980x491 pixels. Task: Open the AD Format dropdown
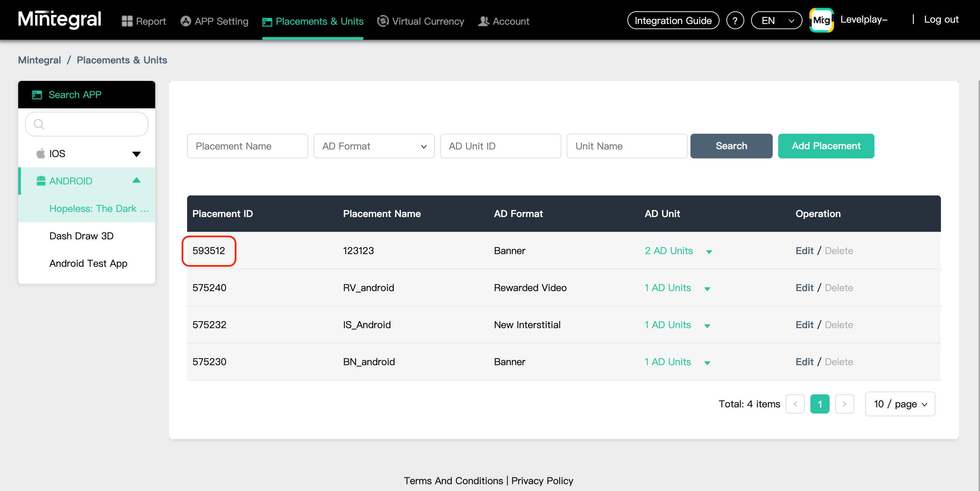click(x=373, y=146)
